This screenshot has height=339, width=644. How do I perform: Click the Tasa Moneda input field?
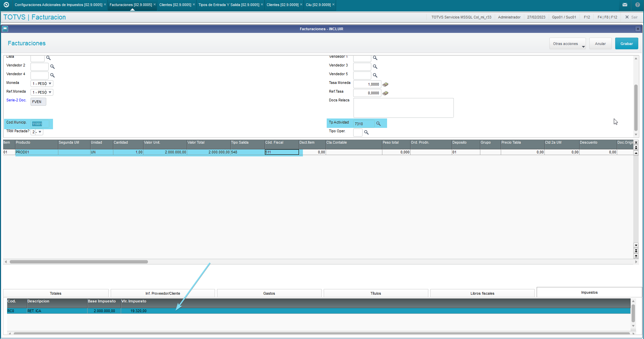(x=367, y=84)
